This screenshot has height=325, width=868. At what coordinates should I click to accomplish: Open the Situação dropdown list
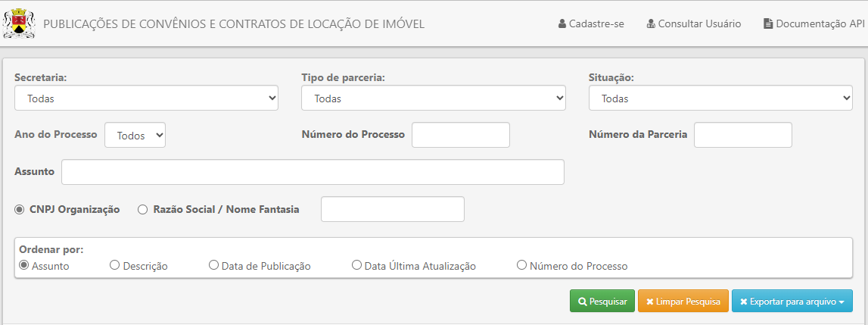(720, 98)
